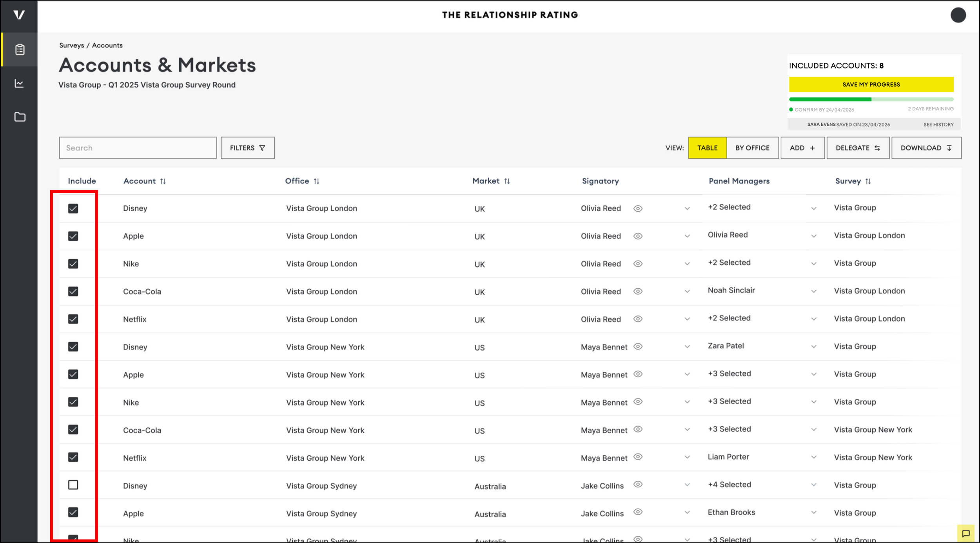Image resolution: width=980 pixels, height=543 pixels.
Task: Open the surveys clipboard sidebar icon
Action: point(20,50)
